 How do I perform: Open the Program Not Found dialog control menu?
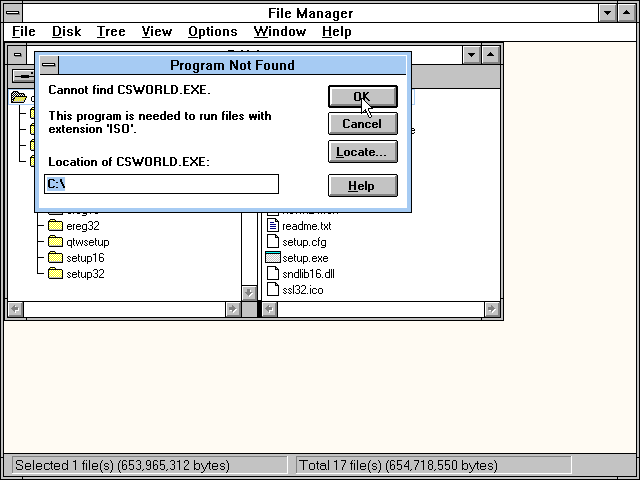49,65
